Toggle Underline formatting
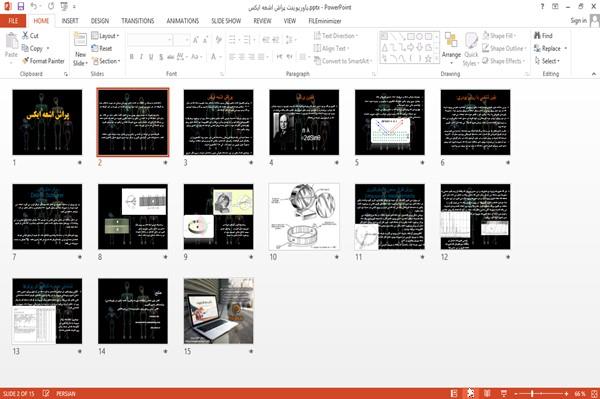Screen dimensions: 600x399 (151, 57)
